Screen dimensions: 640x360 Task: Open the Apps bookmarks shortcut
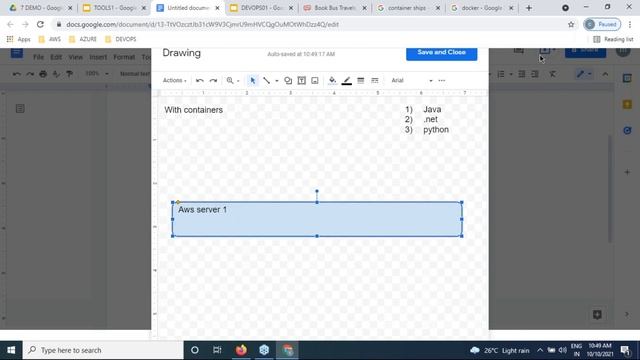[18, 39]
